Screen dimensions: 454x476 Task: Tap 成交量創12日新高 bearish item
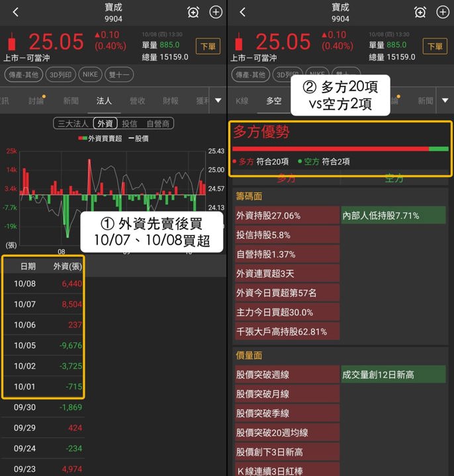(394, 375)
